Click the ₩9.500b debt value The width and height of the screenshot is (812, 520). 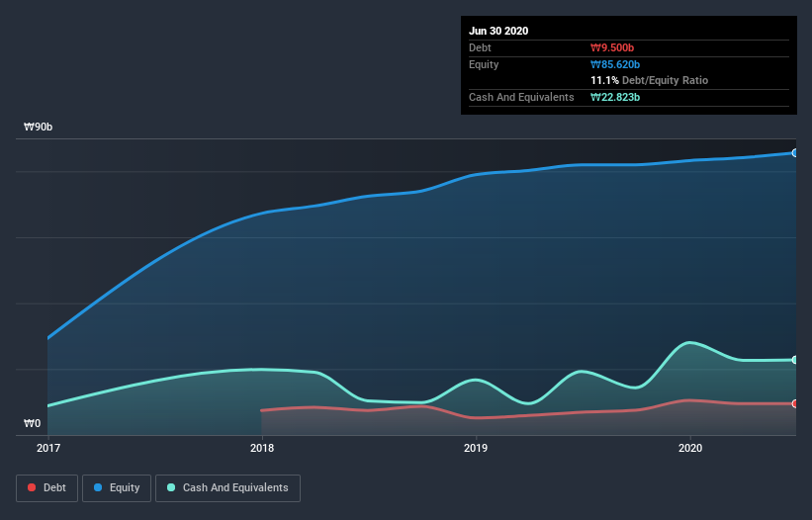coord(612,47)
